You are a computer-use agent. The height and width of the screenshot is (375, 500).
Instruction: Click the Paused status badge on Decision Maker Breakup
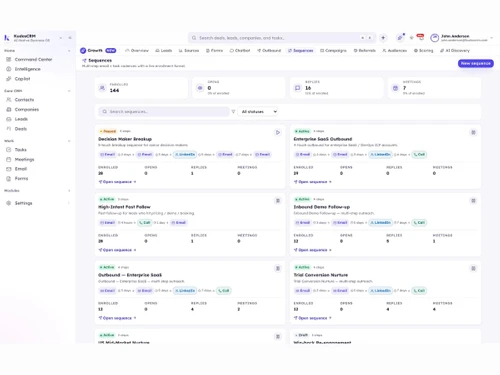pyautogui.click(x=108, y=131)
